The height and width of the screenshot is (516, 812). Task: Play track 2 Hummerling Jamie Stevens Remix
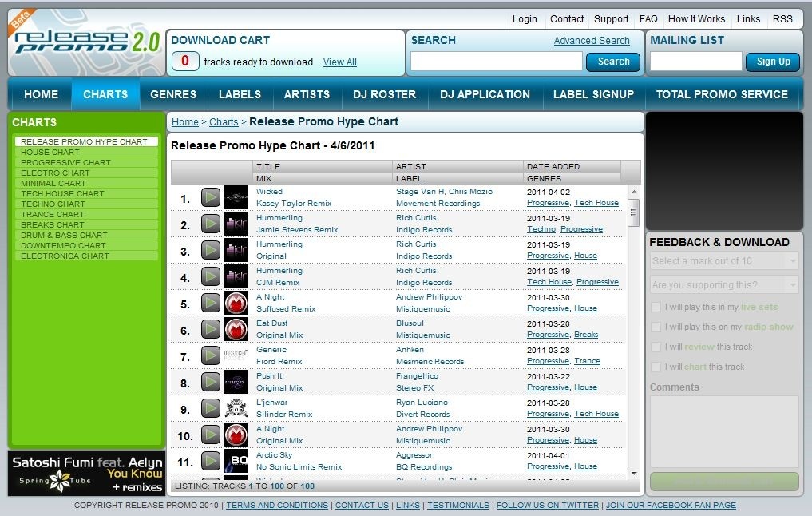click(x=211, y=224)
